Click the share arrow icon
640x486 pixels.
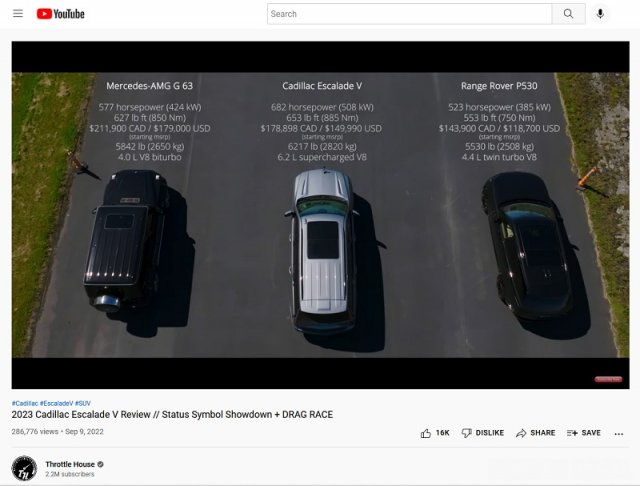(x=521, y=433)
